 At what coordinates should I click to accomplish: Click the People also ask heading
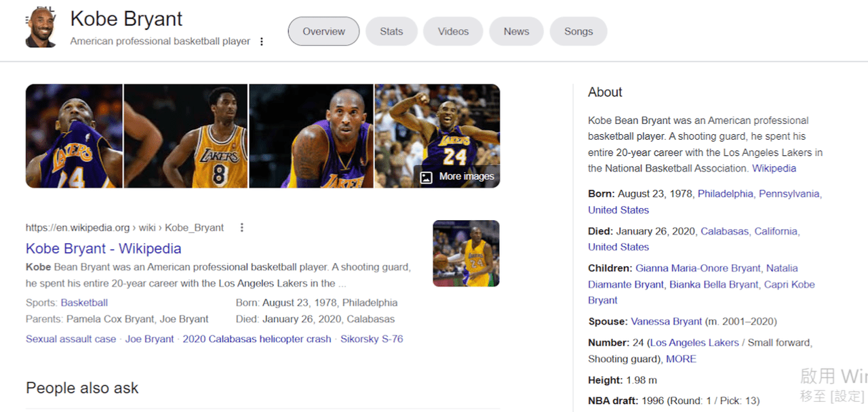tap(82, 388)
